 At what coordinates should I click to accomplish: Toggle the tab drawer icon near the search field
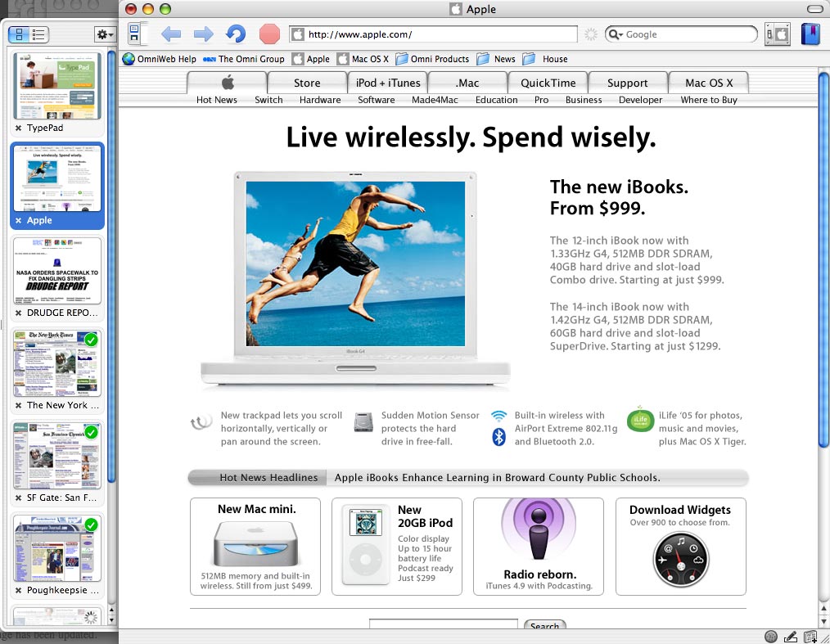click(776, 34)
